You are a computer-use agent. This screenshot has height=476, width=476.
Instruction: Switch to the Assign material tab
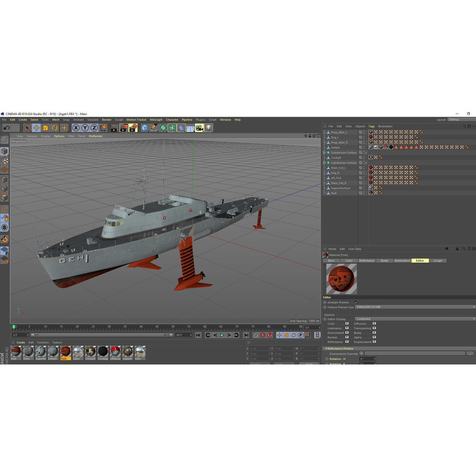(438, 261)
